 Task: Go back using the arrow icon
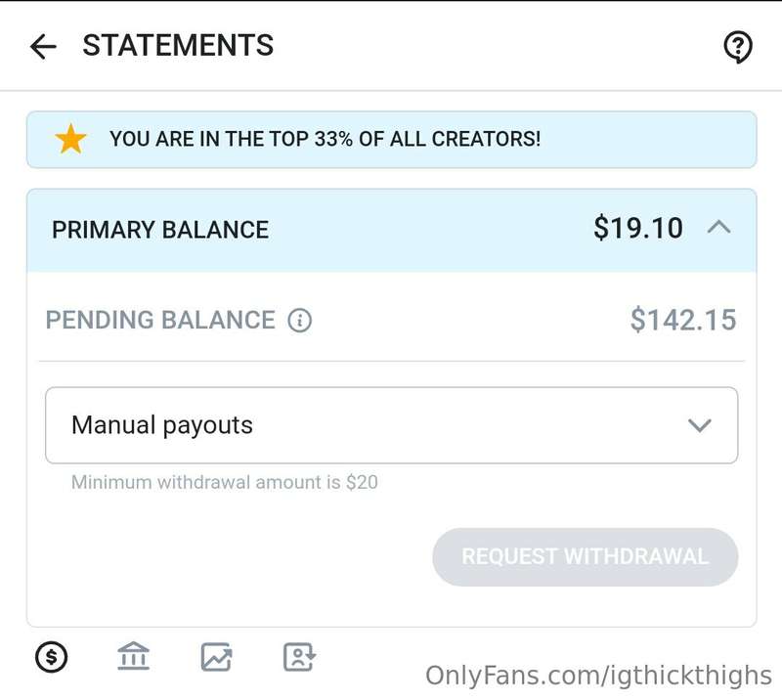pos(43,46)
